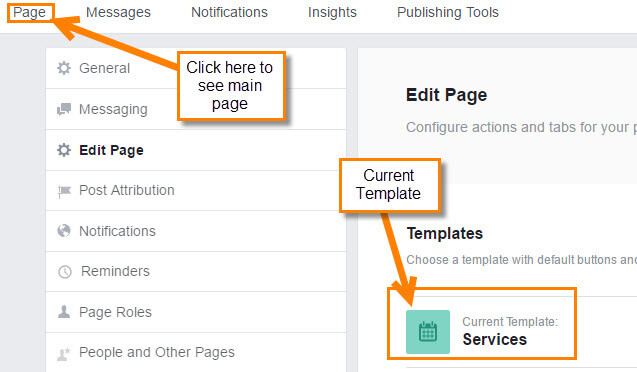Switch to the Messages tab
This screenshot has height=372, width=637.
click(x=118, y=12)
